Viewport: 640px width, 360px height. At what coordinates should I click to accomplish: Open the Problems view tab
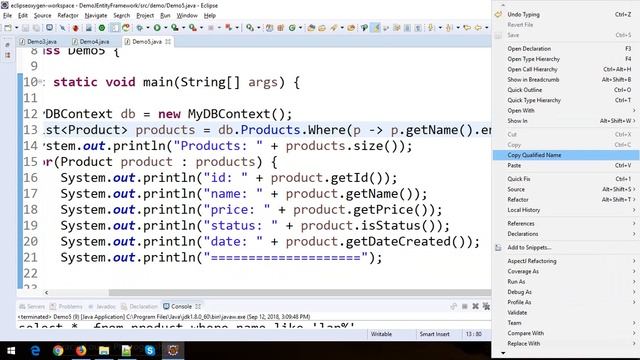66,307
